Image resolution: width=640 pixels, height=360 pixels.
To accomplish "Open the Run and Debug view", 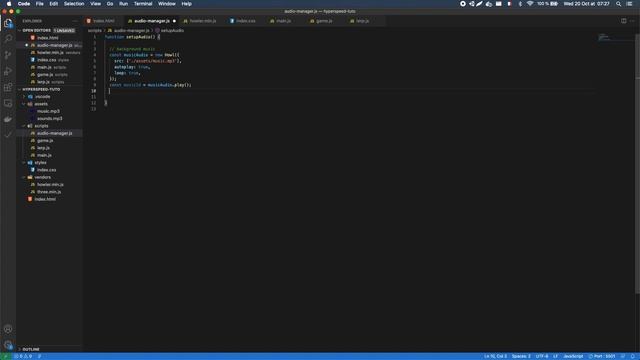I will (x=8, y=71).
